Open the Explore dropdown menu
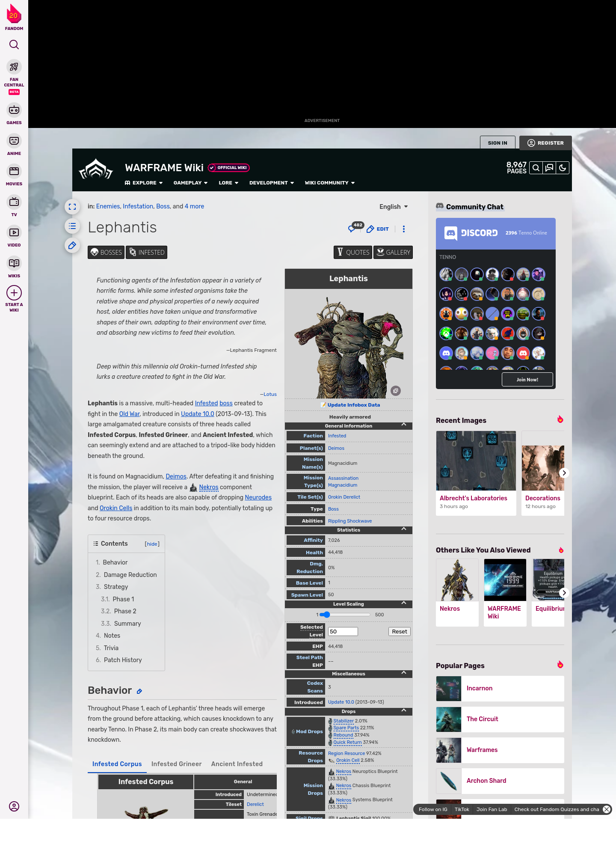The height and width of the screenshot is (856, 616). [144, 183]
